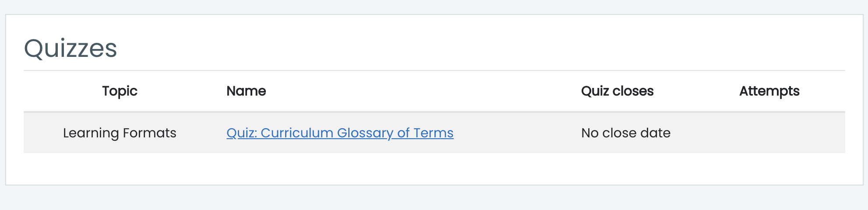Image resolution: width=868 pixels, height=210 pixels.
Task: Click the light page background outside the card
Action: 434,198
